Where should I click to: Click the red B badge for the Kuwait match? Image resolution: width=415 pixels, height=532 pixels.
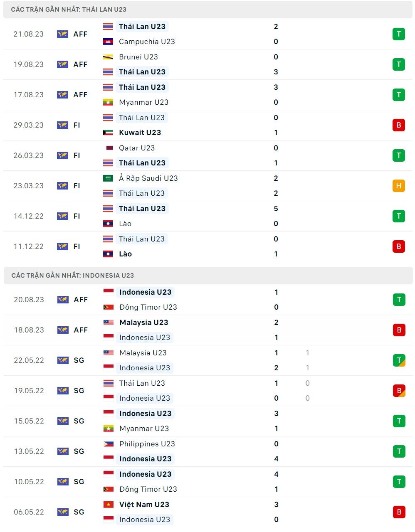tap(398, 125)
